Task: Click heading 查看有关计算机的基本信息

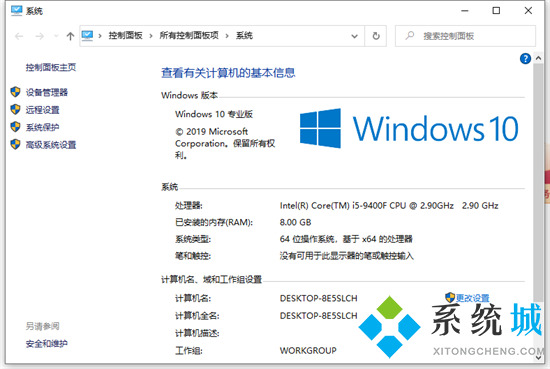Action: pos(228,73)
